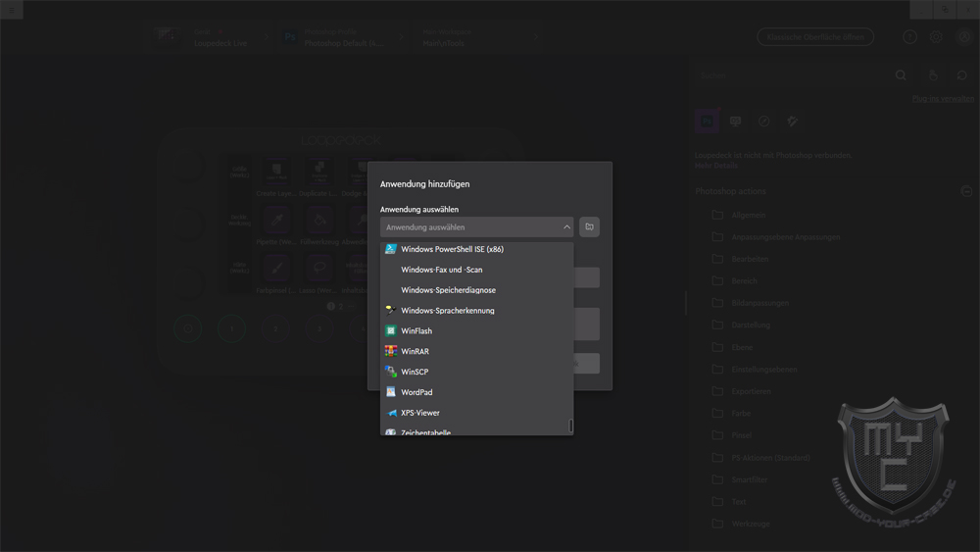980x552 pixels.
Task: Click the magnifier search icon
Action: coord(901,75)
